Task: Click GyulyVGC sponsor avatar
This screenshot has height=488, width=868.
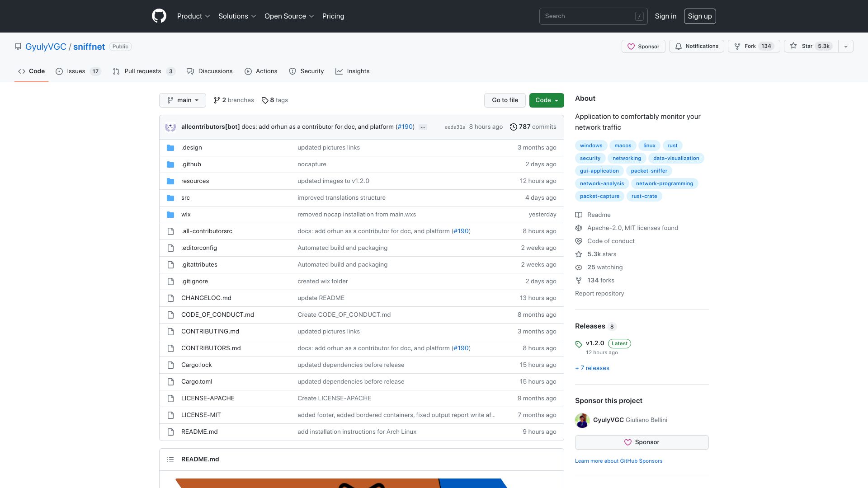Action: [x=582, y=421]
